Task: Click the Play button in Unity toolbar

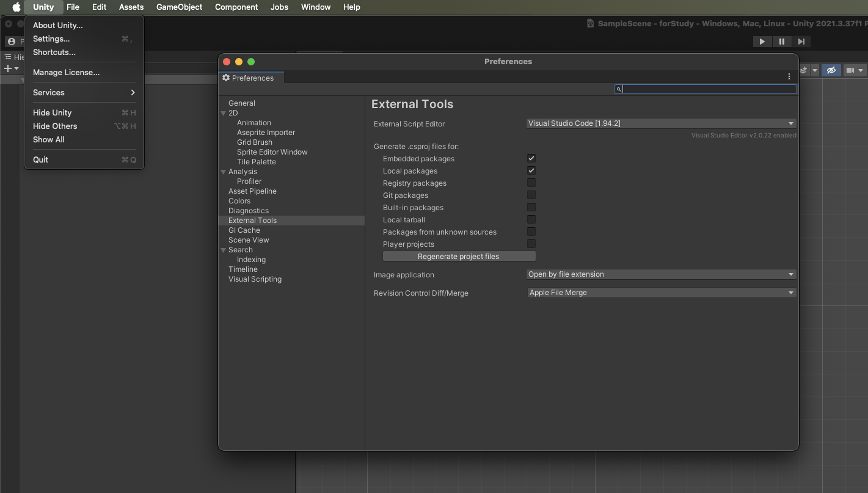Action: point(762,42)
